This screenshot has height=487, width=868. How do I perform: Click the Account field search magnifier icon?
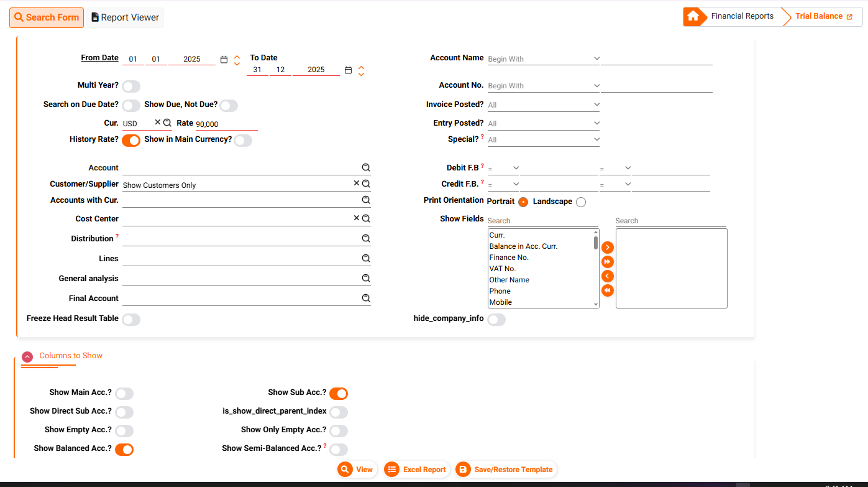(x=366, y=168)
